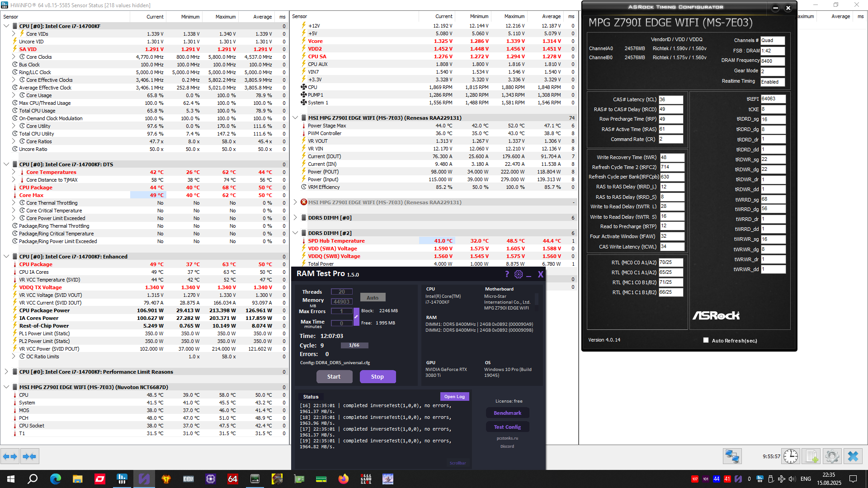Expand Core Temperatures tree row

coord(14,172)
